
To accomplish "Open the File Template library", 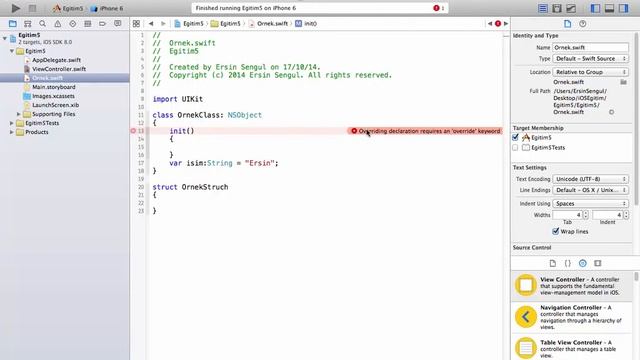I will pyautogui.click(x=553, y=263).
